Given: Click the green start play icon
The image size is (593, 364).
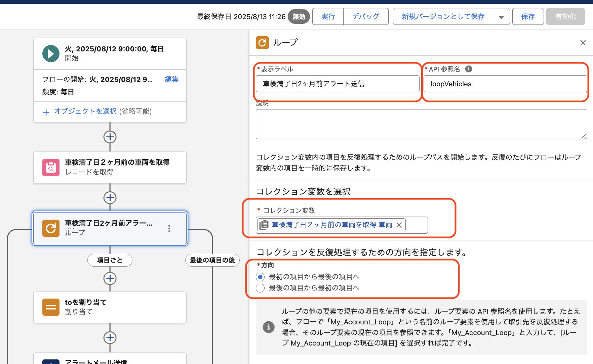Looking at the screenshot, I should pos(51,54).
